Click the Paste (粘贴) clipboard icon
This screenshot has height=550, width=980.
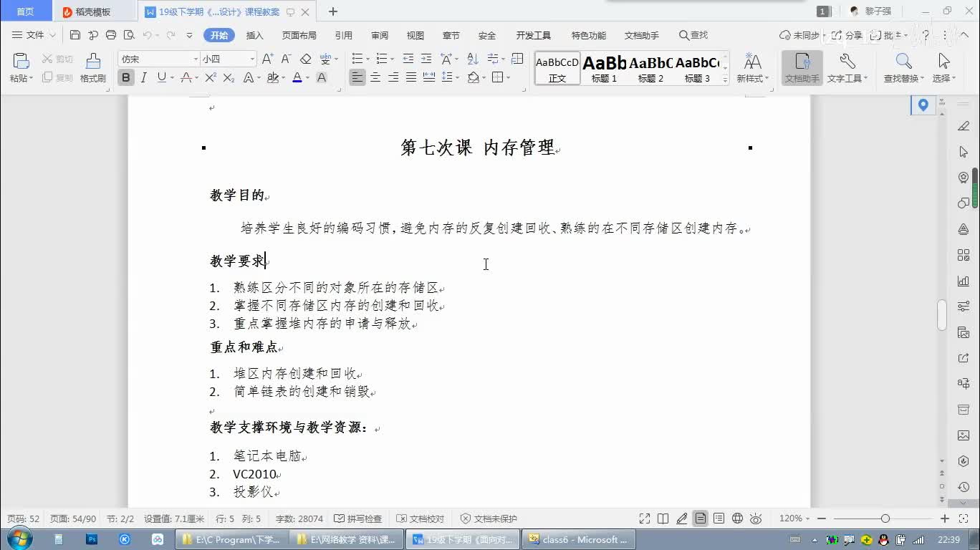pos(21,62)
